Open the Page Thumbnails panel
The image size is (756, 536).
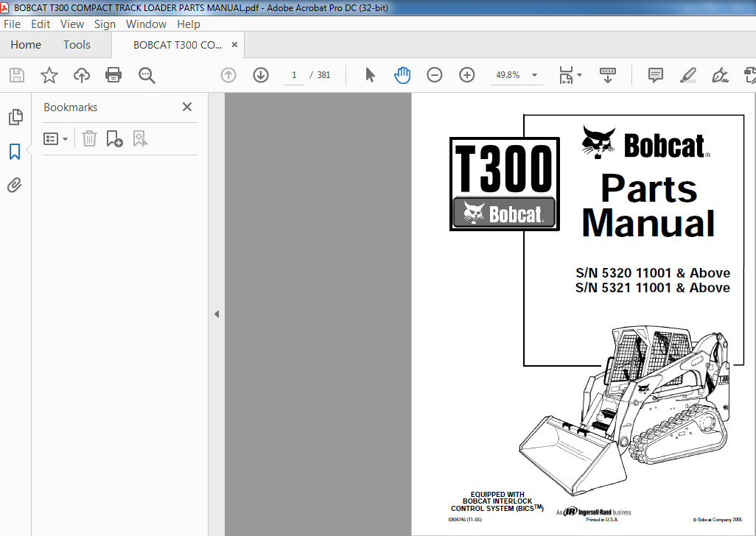tap(15, 117)
